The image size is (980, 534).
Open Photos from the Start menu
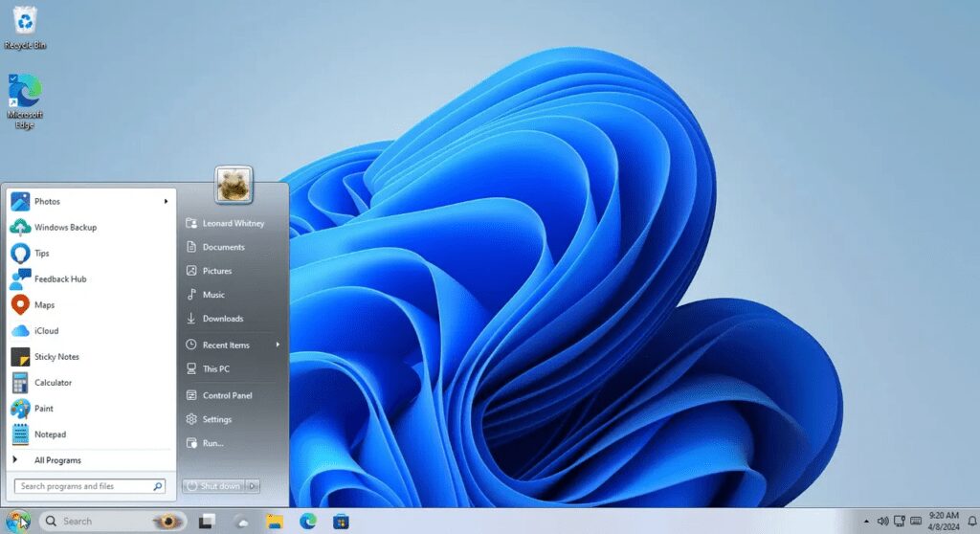click(x=46, y=201)
